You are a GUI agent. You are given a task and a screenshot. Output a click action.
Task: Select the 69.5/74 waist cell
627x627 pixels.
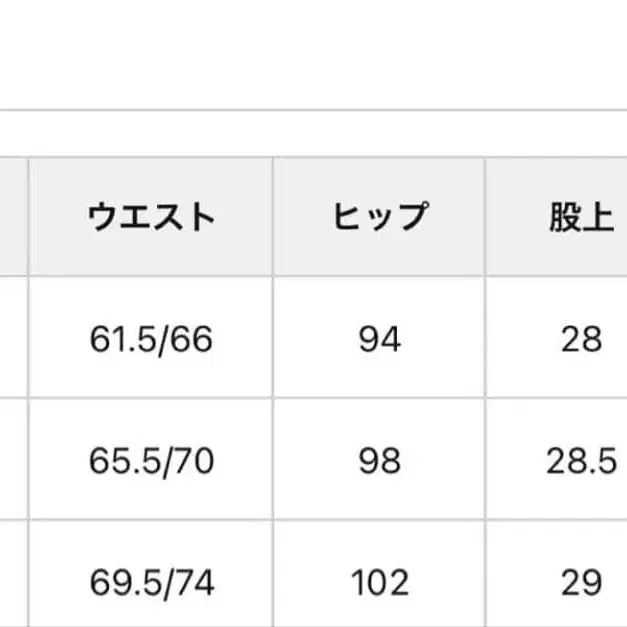tap(151, 580)
